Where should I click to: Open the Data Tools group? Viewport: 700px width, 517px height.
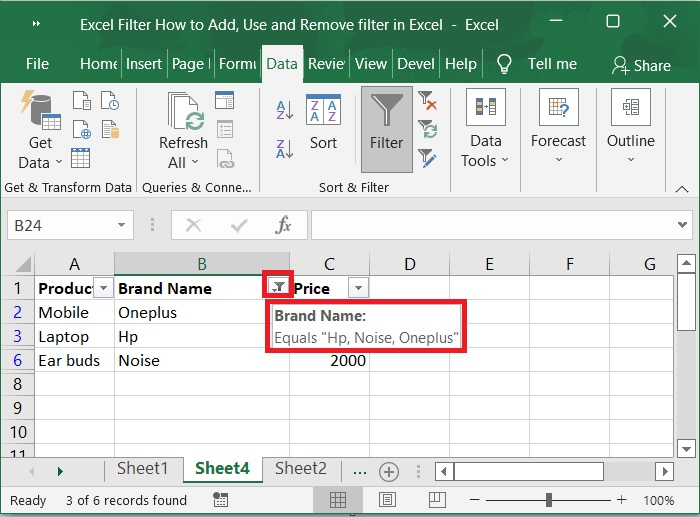(x=486, y=129)
